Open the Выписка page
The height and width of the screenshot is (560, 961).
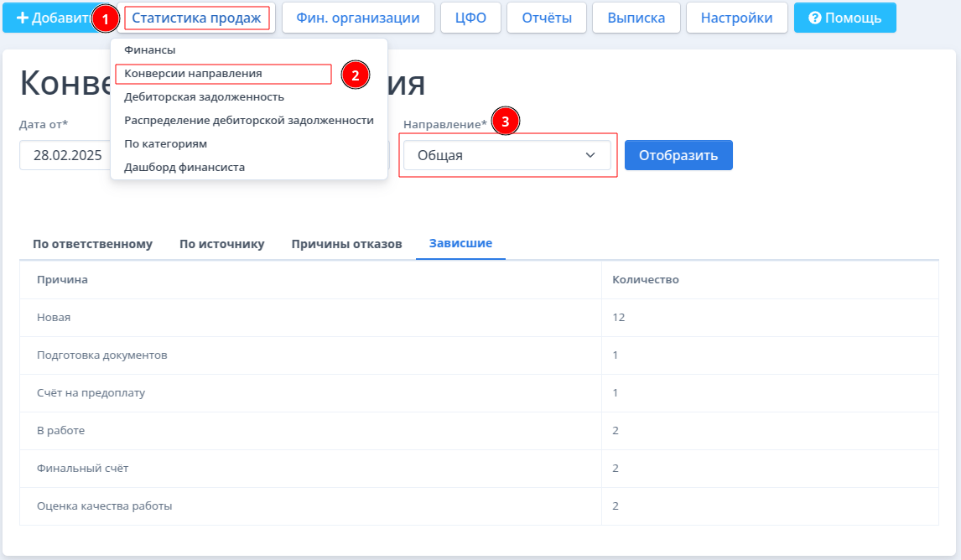pos(636,18)
